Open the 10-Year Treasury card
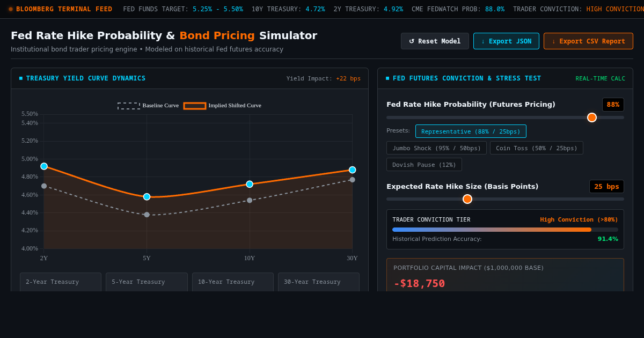 [x=233, y=282]
